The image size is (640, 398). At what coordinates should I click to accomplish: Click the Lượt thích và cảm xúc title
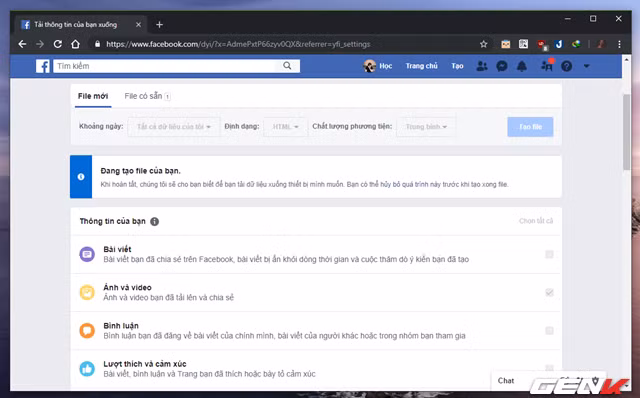tap(145, 364)
